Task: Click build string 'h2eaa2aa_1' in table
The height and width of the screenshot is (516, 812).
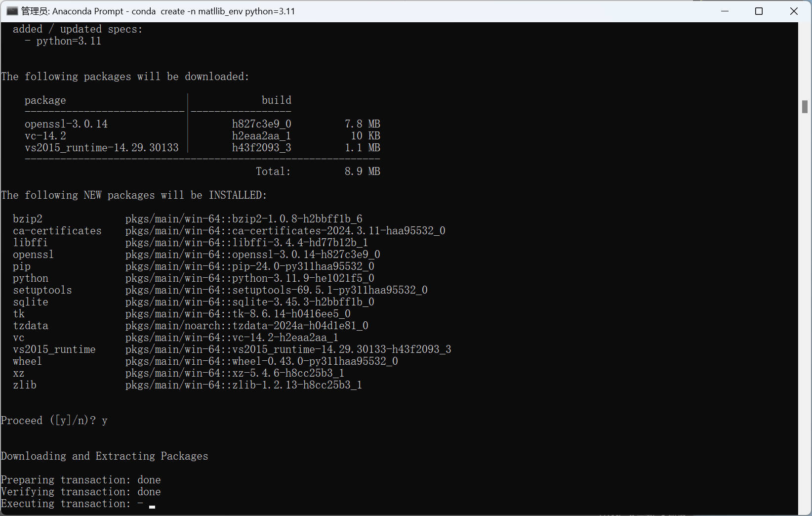Action: point(262,136)
